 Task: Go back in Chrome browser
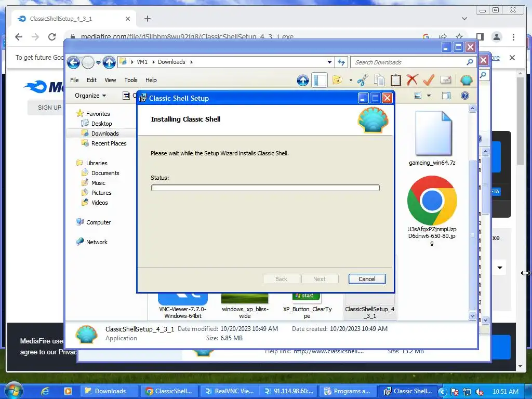(19, 37)
